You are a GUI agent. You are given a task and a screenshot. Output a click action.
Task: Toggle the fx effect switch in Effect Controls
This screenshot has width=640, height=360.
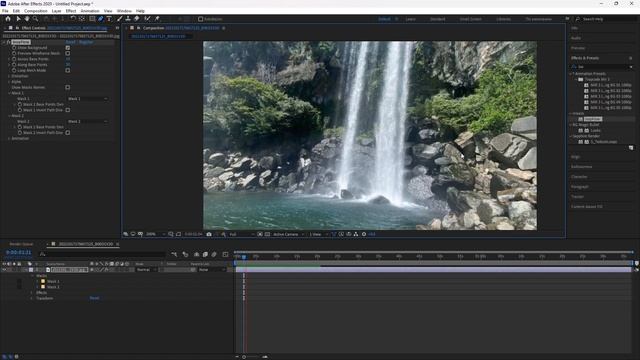click(x=8, y=42)
